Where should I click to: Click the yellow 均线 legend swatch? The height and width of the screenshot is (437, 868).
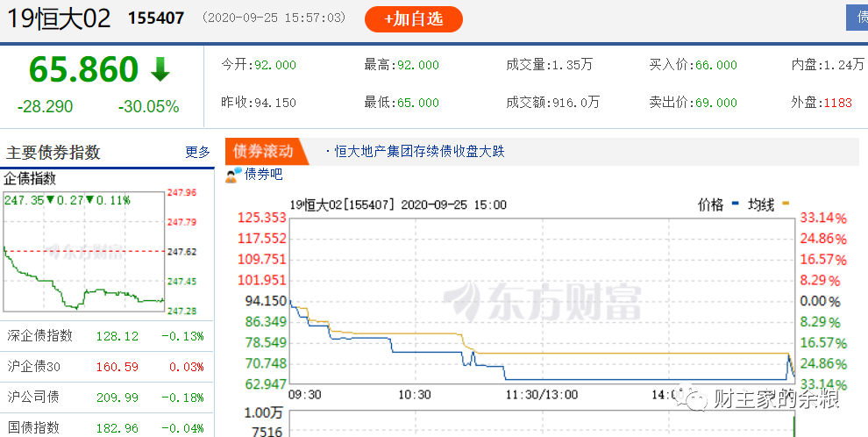point(786,204)
